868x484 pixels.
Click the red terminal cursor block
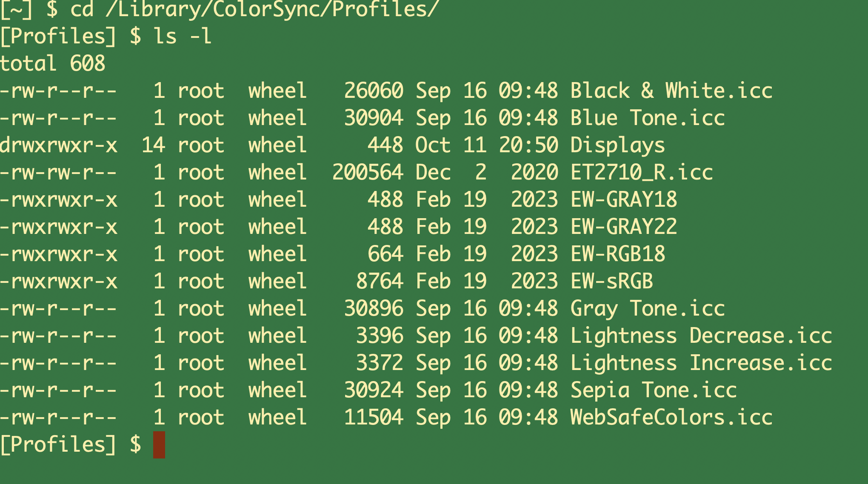tap(159, 444)
